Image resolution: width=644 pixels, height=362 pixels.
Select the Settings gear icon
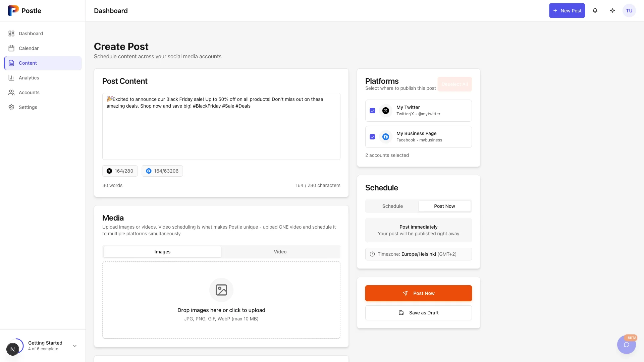(x=11, y=107)
